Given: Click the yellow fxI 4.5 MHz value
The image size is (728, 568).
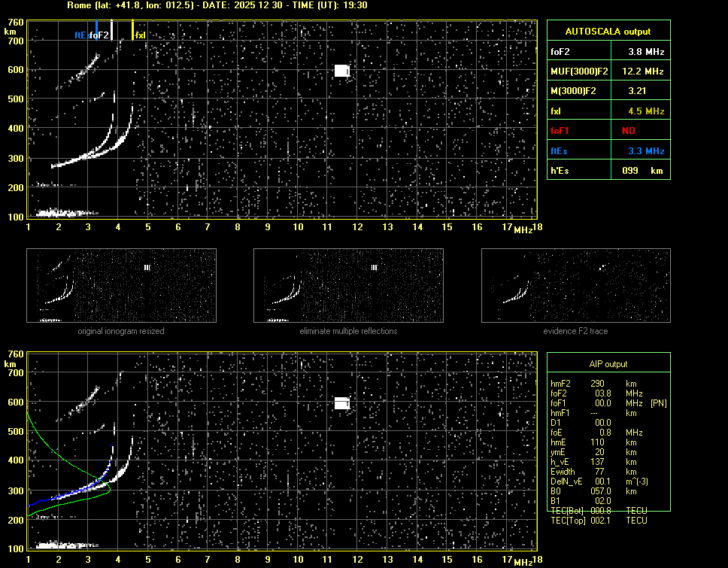Looking at the screenshot, I should pos(646,111).
